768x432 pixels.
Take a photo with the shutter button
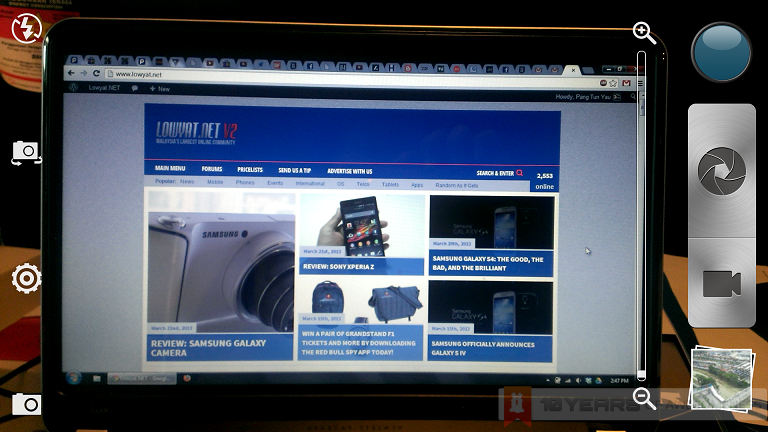pos(722,171)
